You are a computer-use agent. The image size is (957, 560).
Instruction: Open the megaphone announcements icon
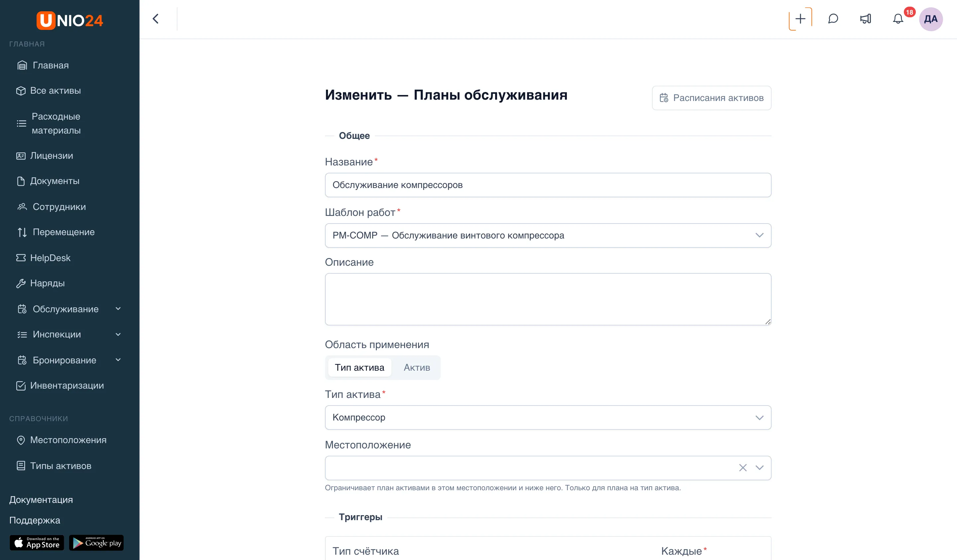click(x=866, y=19)
